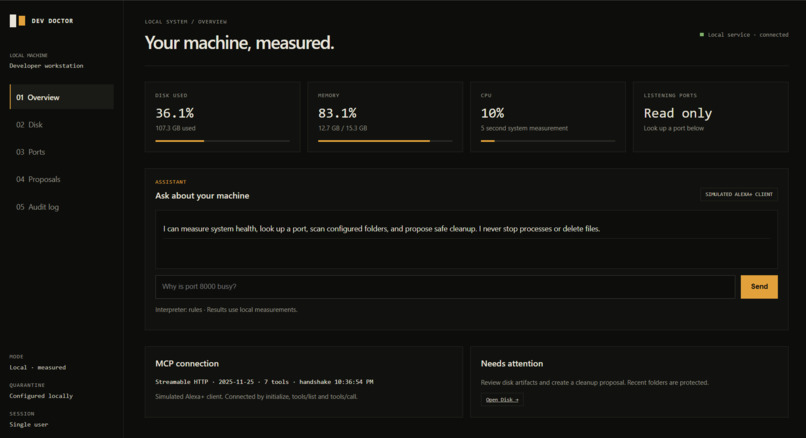Click 'Single user' session text
The height and width of the screenshot is (438, 806).
pos(29,425)
